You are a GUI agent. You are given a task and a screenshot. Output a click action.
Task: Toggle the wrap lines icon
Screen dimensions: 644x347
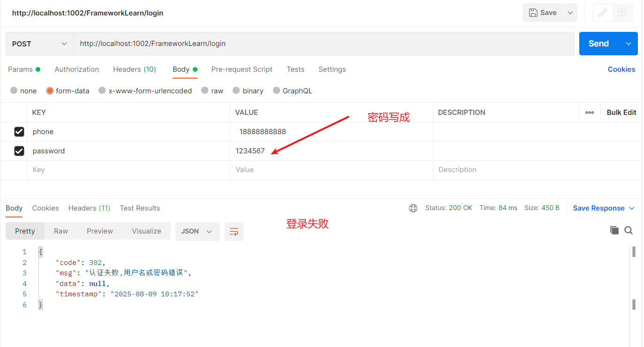point(234,231)
